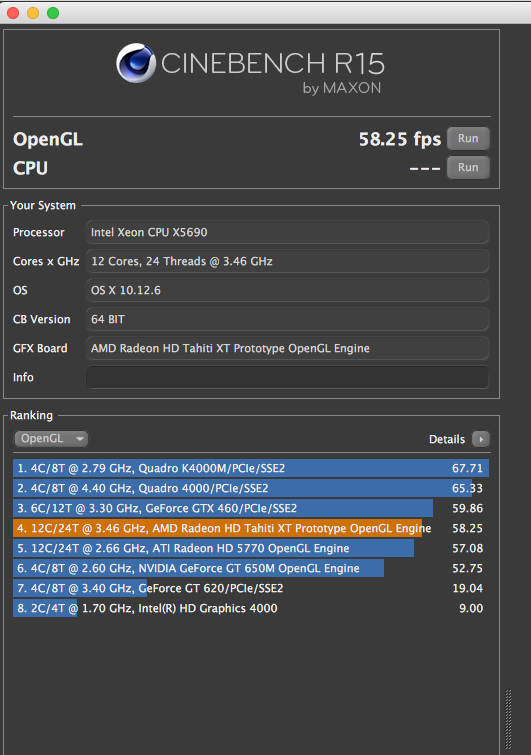Select ranking row GeForce GT 620
The width and height of the screenshot is (531, 755).
tap(251, 588)
